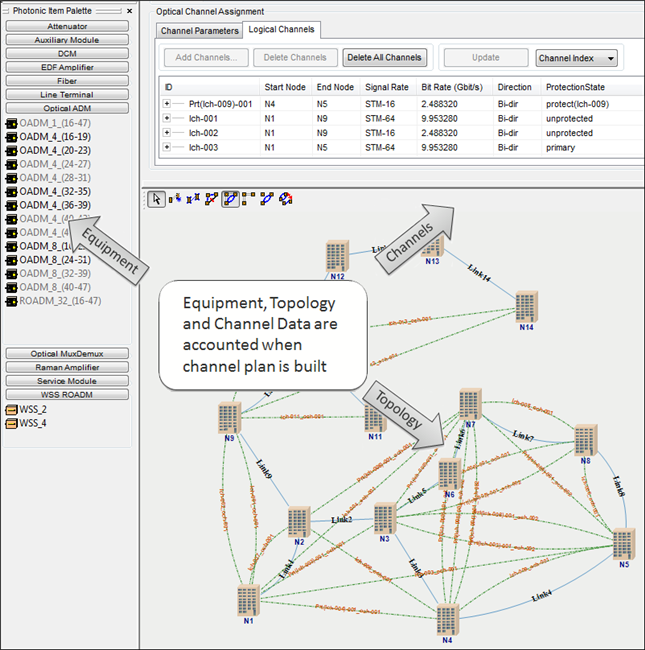Select the N3 building node

point(385,518)
